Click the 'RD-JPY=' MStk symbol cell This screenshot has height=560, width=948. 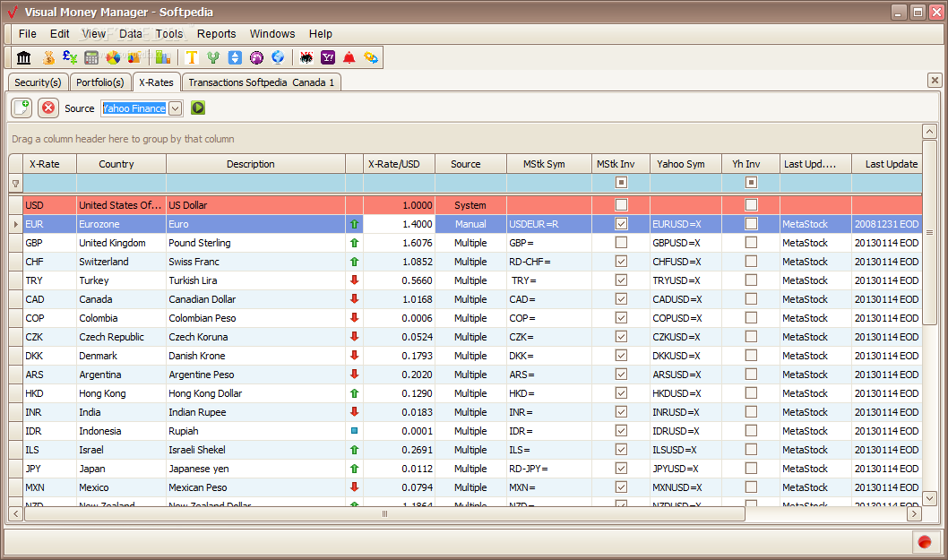coord(549,468)
